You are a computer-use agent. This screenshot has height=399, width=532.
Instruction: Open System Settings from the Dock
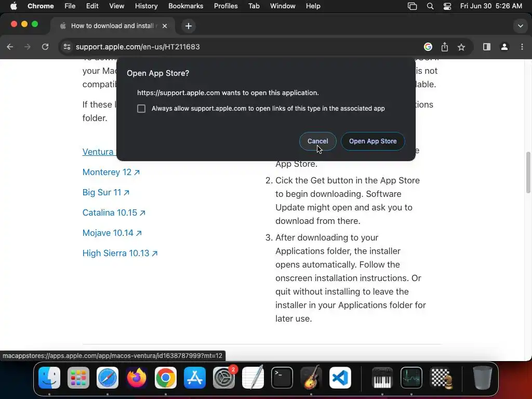coord(224,378)
